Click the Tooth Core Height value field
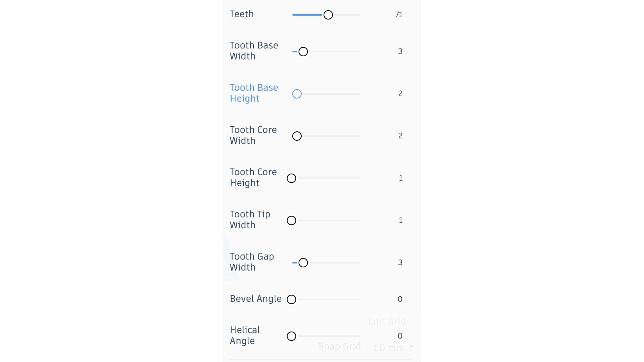Viewport: 644px width, 362px height. pyautogui.click(x=400, y=178)
